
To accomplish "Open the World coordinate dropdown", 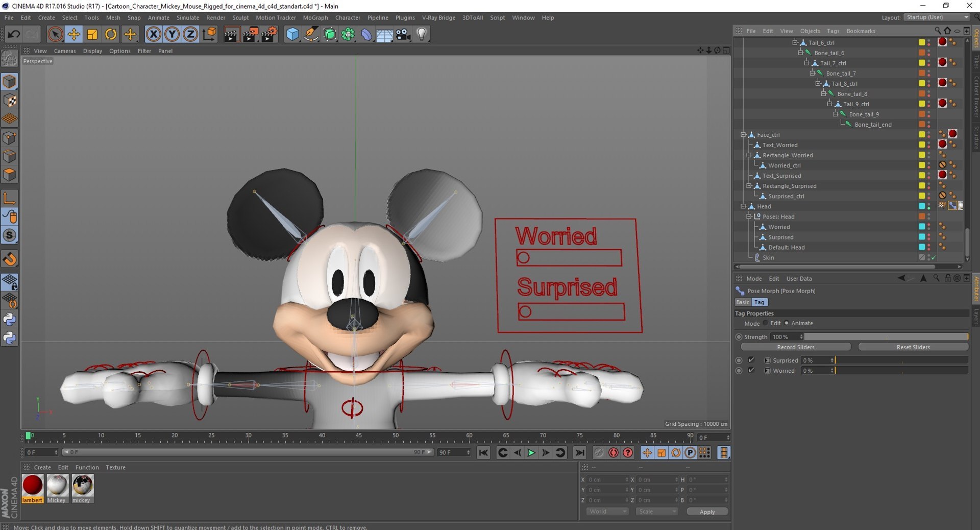I will tap(607, 512).
